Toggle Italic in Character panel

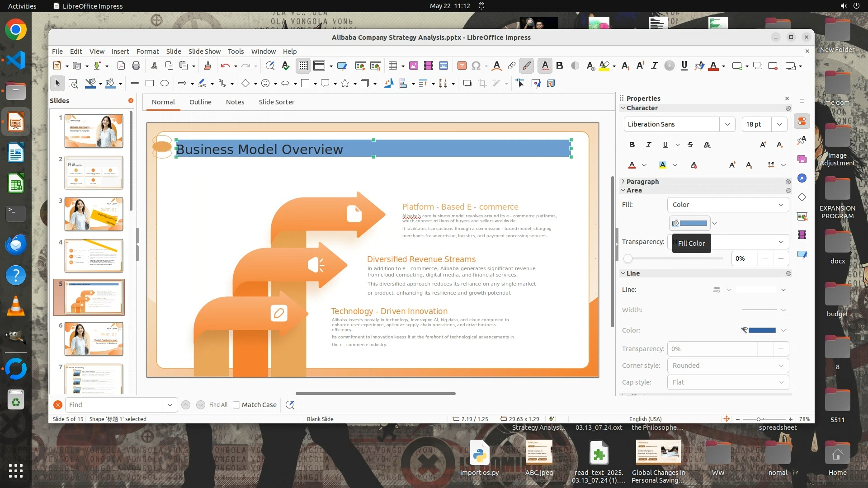point(649,145)
